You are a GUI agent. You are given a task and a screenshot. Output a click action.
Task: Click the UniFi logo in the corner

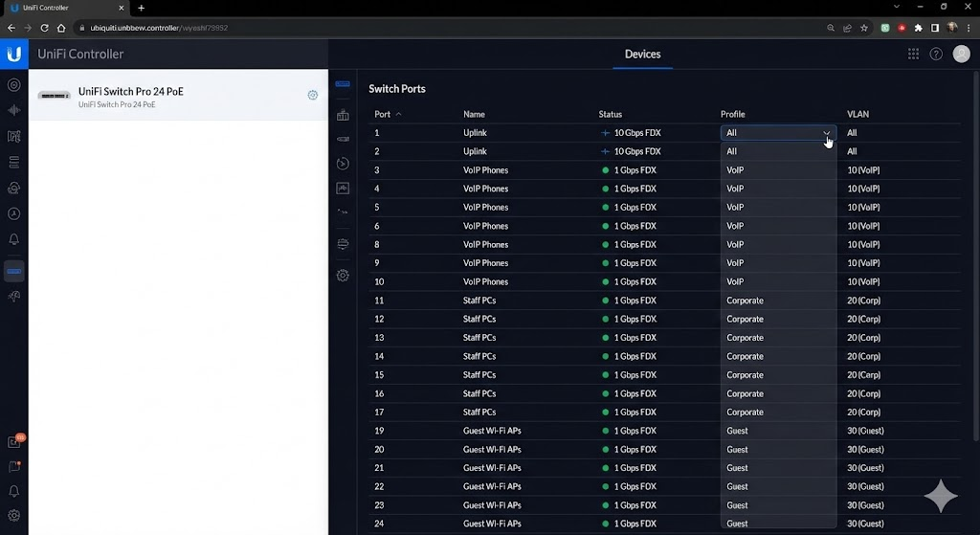[x=13, y=55]
